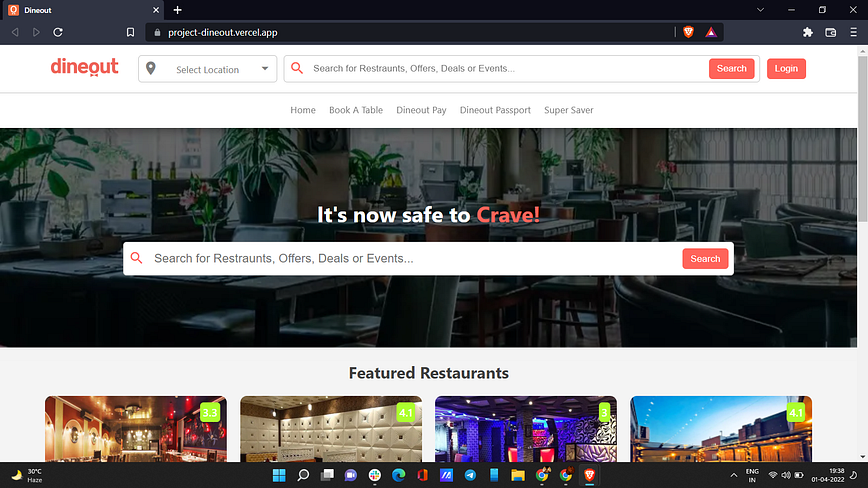This screenshot has width=868, height=488.
Task: Open the white-paneled restaurant card
Action: pos(331,429)
